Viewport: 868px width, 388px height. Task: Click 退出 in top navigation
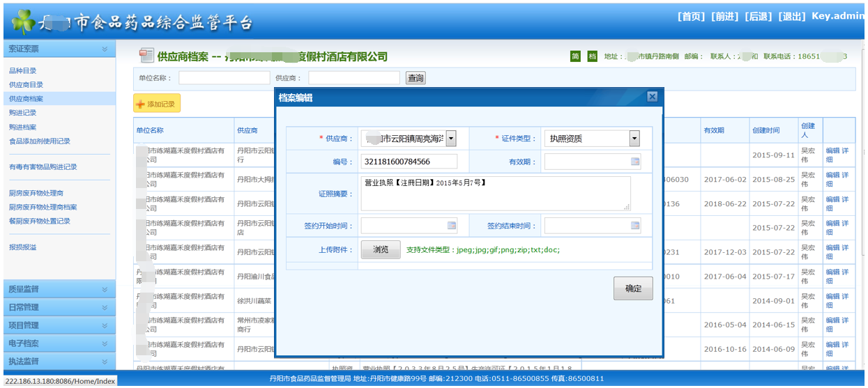[792, 16]
